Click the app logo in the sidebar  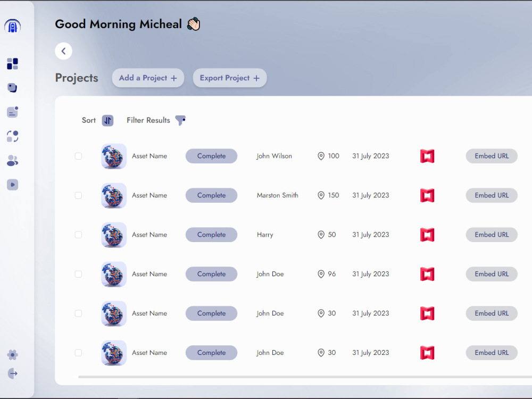[x=13, y=26]
